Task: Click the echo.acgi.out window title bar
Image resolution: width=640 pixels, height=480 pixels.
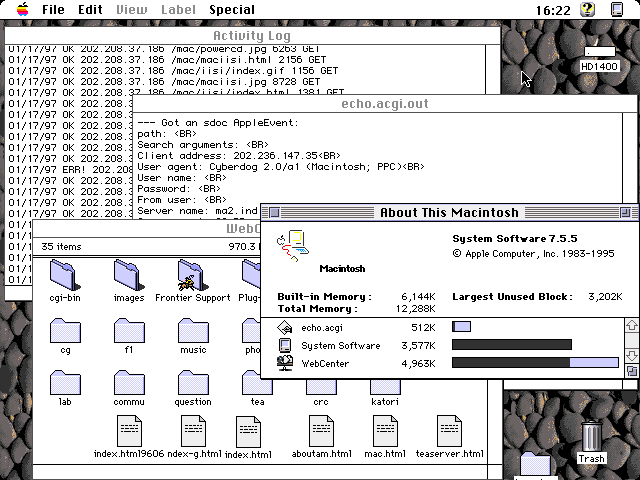Action: click(x=385, y=104)
